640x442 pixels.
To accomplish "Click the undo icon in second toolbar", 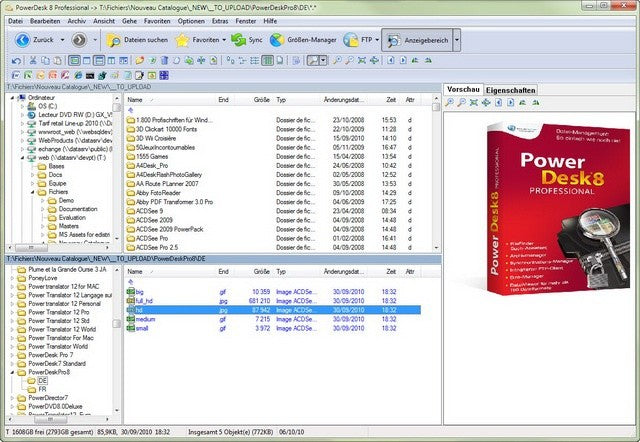I will 16,61.
